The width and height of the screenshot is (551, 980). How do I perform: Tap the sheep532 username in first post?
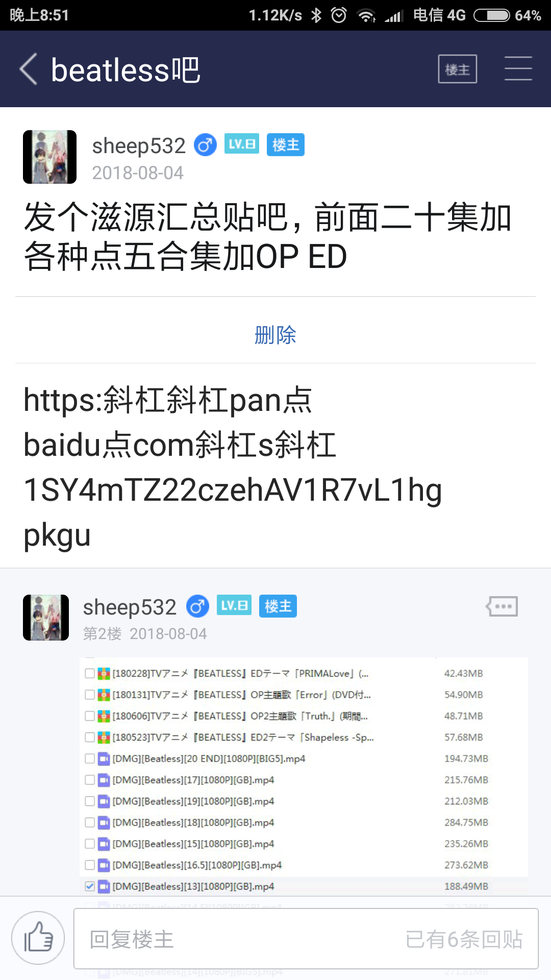click(x=139, y=146)
